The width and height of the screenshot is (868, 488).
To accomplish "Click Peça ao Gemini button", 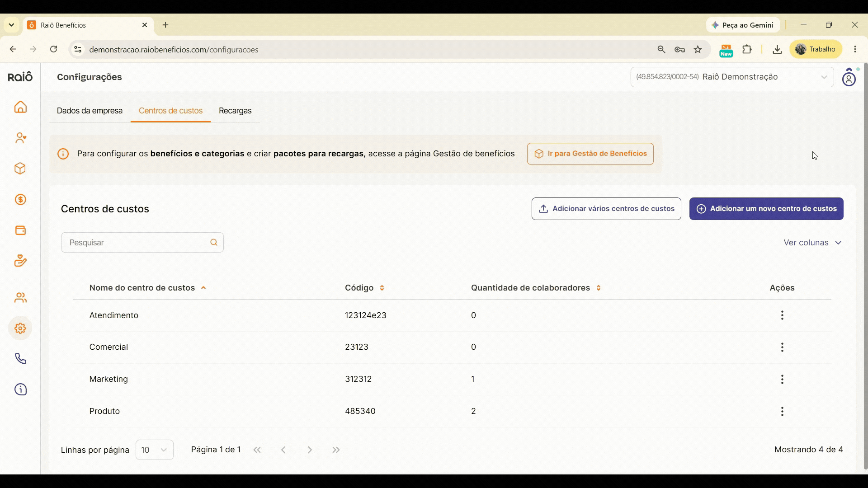I will pos(743,25).
